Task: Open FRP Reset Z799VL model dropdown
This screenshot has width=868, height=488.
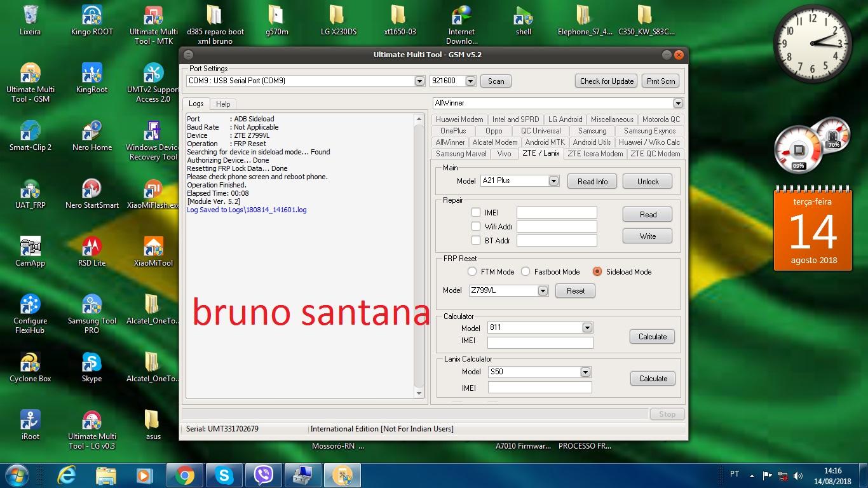Action: pyautogui.click(x=543, y=291)
